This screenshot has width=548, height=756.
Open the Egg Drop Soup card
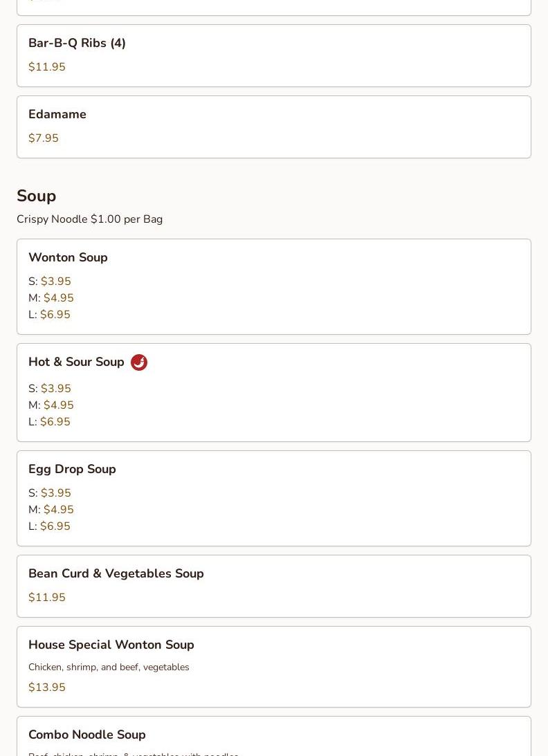(72, 469)
